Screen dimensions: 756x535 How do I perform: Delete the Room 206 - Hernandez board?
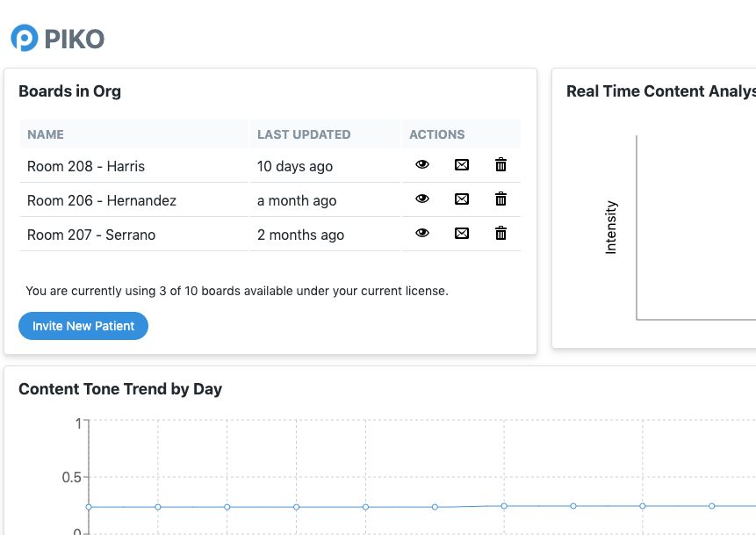click(500, 199)
